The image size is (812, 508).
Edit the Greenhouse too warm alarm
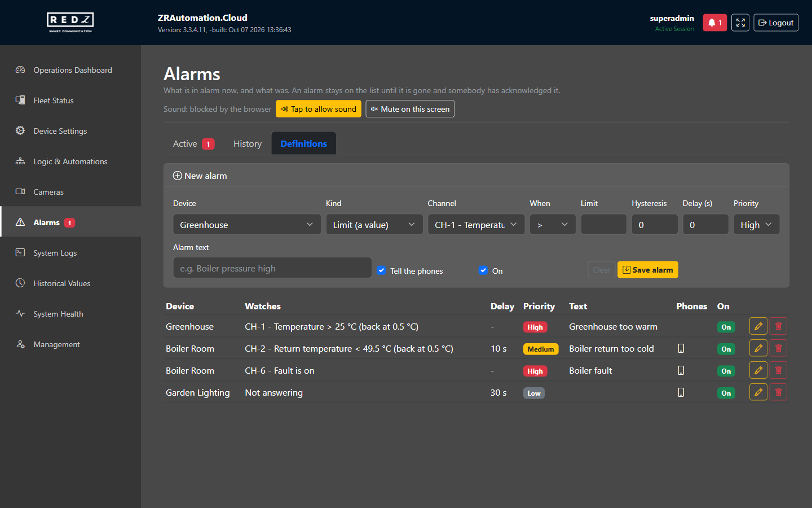(x=758, y=326)
